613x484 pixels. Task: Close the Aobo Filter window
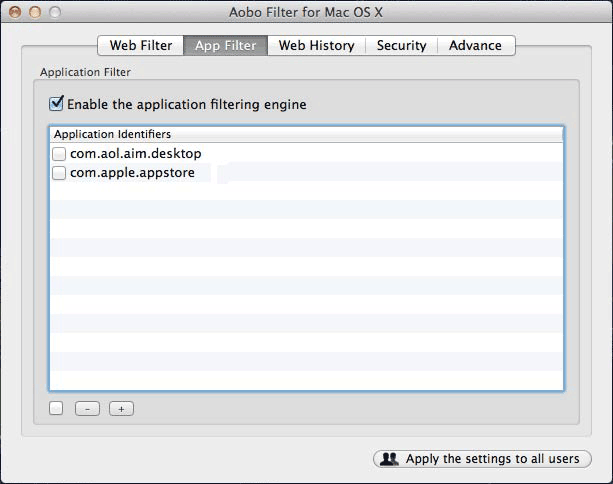pos(15,13)
